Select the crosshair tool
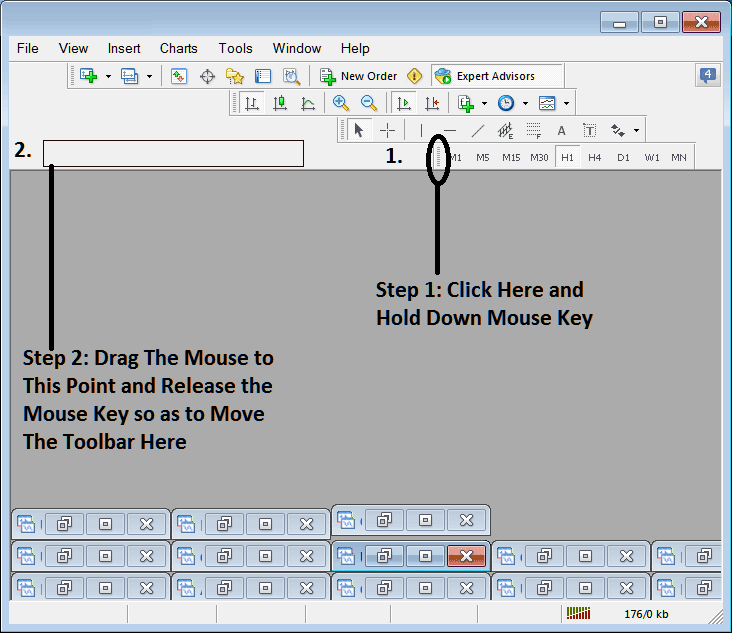The width and height of the screenshot is (732, 633). click(x=387, y=130)
